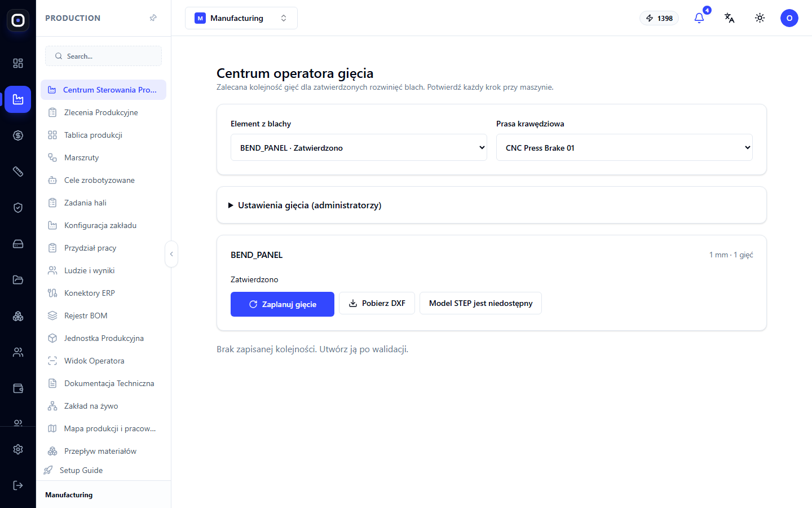
Task: Open the Prasa krawędziowa dropdown
Action: click(624, 147)
